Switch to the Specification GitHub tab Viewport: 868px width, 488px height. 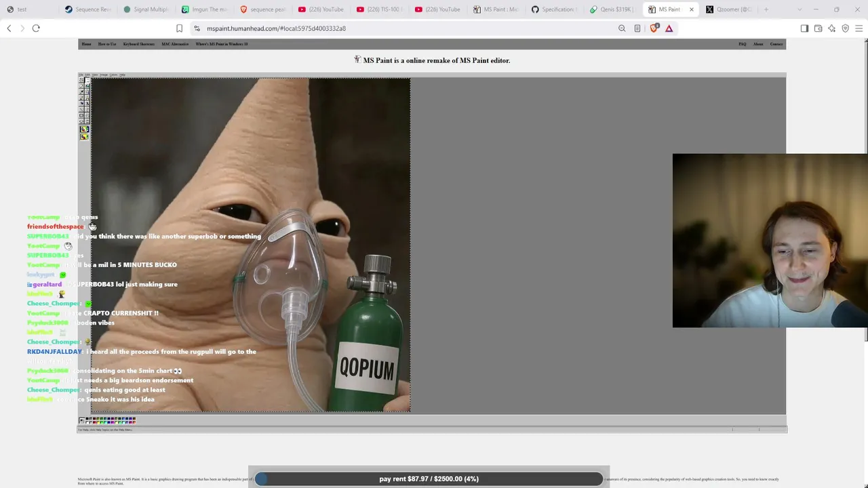point(555,9)
